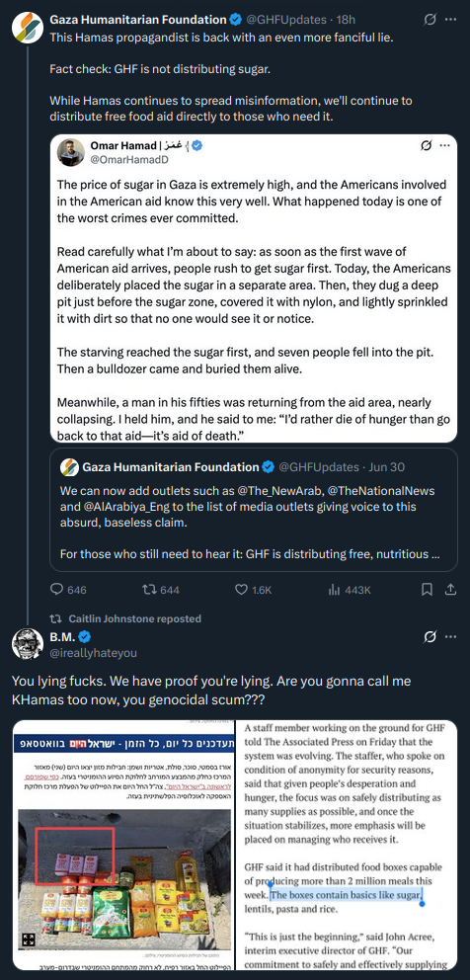This screenshot has height=980, width=470.
Task: View analytics icon showing 443K views
Action: 334,590
